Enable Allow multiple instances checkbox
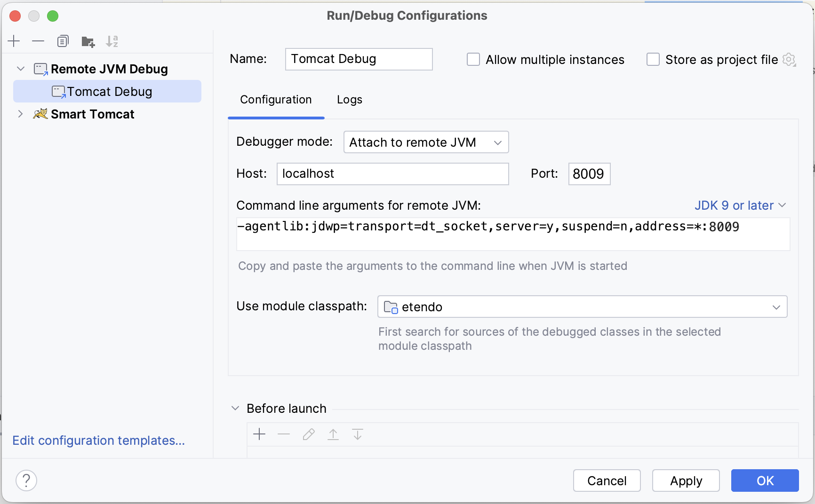The image size is (815, 504). tap(473, 60)
